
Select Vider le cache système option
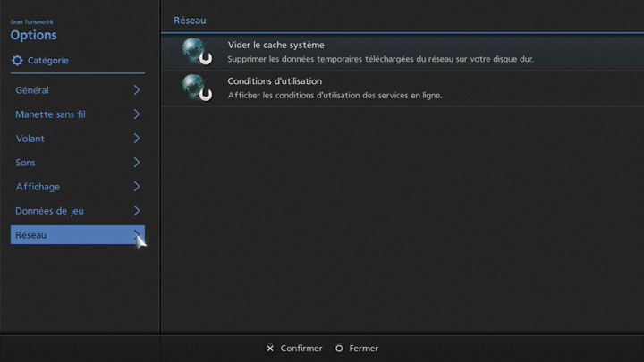pos(276,45)
